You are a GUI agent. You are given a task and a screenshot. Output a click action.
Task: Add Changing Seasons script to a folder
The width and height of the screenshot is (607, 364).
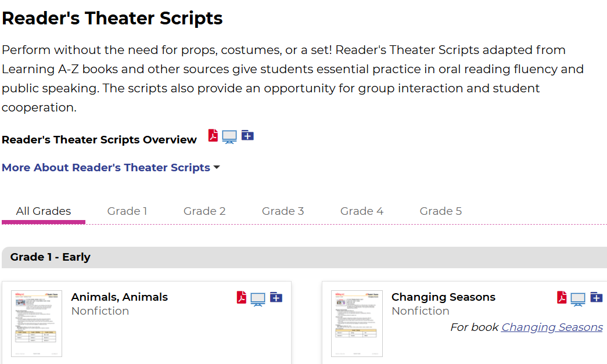[x=596, y=298]
